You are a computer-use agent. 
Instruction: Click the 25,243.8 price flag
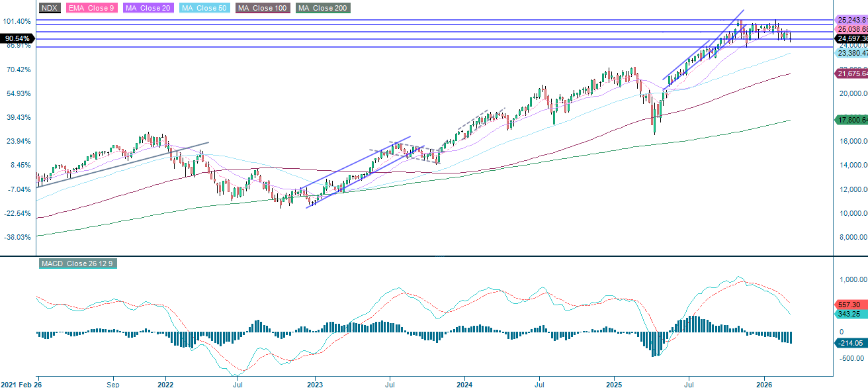(x=851, y=21)
